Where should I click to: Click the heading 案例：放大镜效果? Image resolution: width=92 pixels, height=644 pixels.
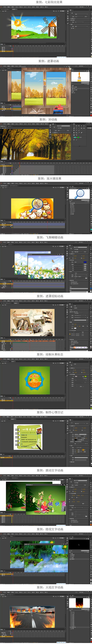click(x=49, y=179)
